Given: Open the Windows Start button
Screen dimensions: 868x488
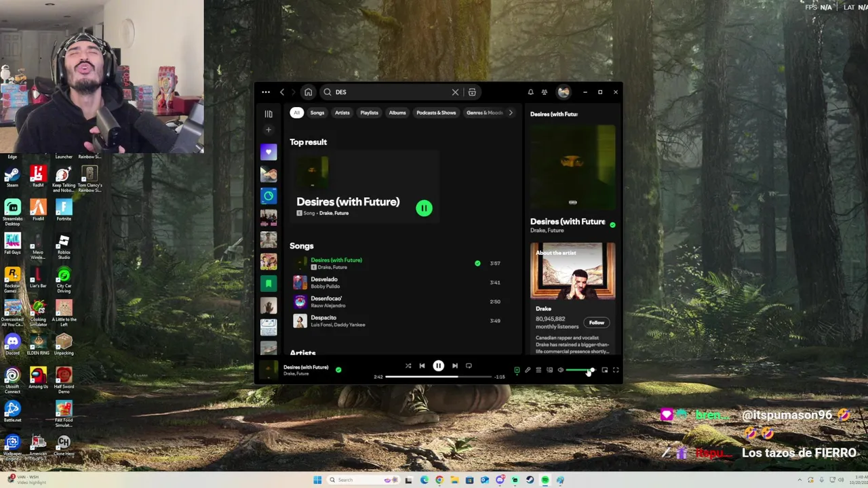Looking at the screenshot, I should click(317, 480).
